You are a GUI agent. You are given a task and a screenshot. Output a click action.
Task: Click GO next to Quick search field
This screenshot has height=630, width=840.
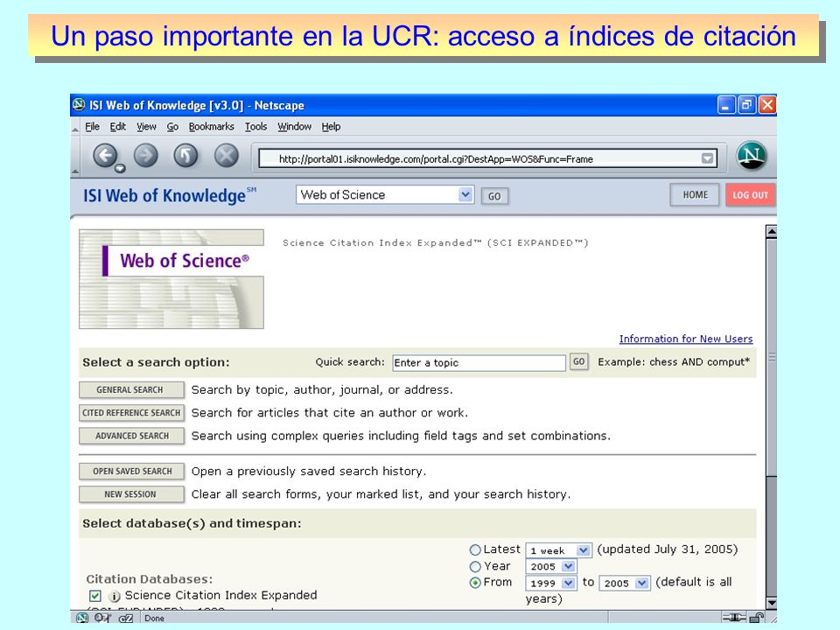578,361
